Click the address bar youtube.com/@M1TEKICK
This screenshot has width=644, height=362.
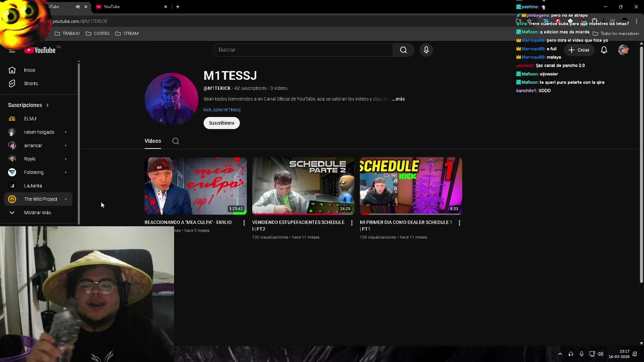point(80,21)
